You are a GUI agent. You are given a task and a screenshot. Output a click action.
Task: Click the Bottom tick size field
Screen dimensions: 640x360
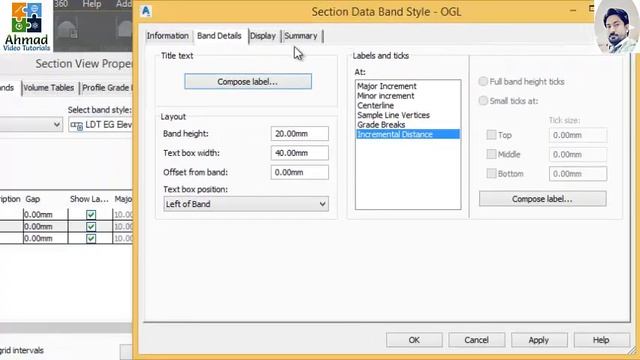(x=578, y=174)
